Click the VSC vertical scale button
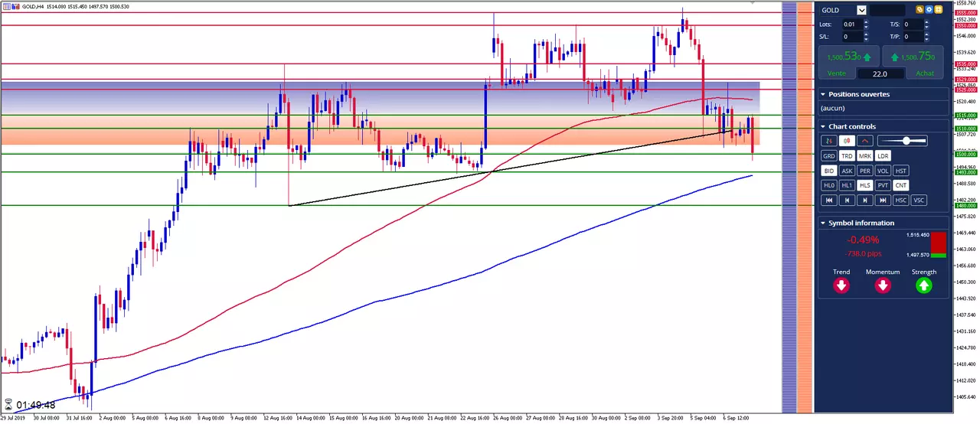Screen dimensions: 980x424 click(920, 200)
